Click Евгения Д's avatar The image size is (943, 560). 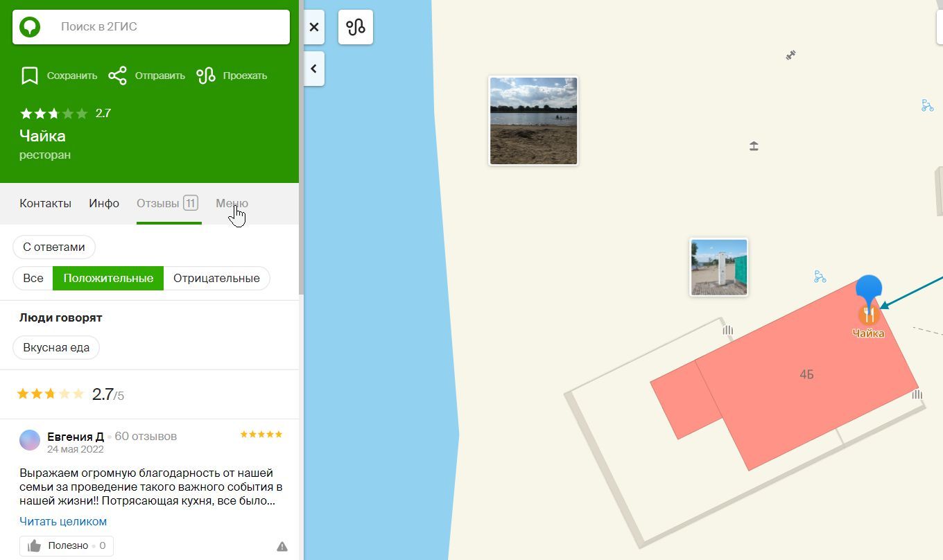pyautogui.click(x=30, y=440)
